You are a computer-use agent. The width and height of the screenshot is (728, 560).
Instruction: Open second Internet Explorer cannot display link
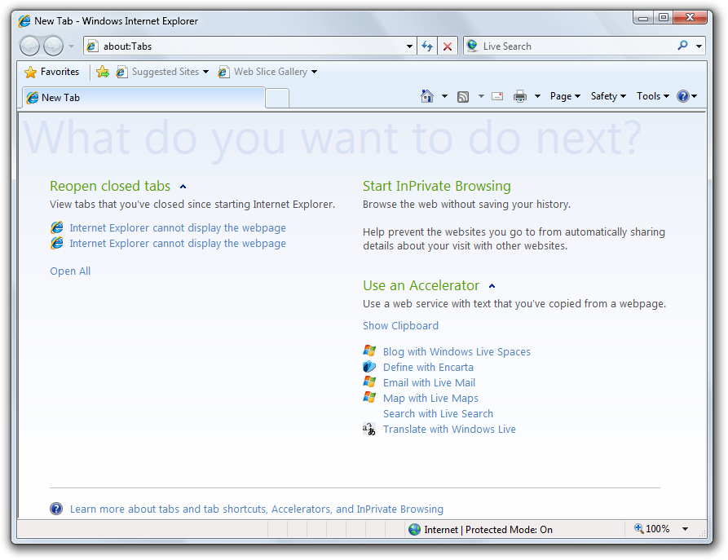click(178, 243)
